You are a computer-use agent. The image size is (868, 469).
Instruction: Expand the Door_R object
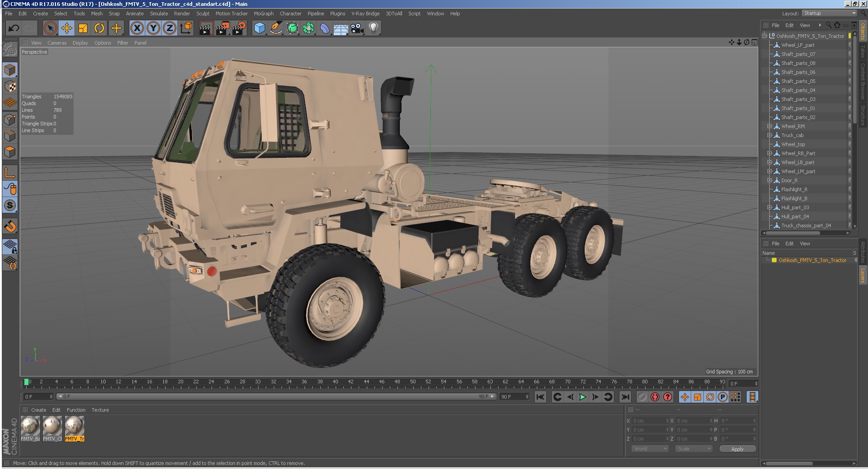coord(770,180)
